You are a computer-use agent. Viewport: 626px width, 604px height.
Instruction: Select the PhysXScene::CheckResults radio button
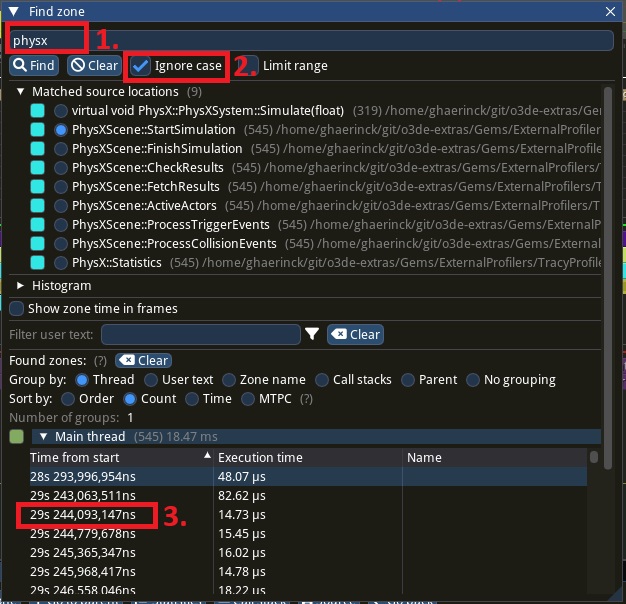point(62,167)
